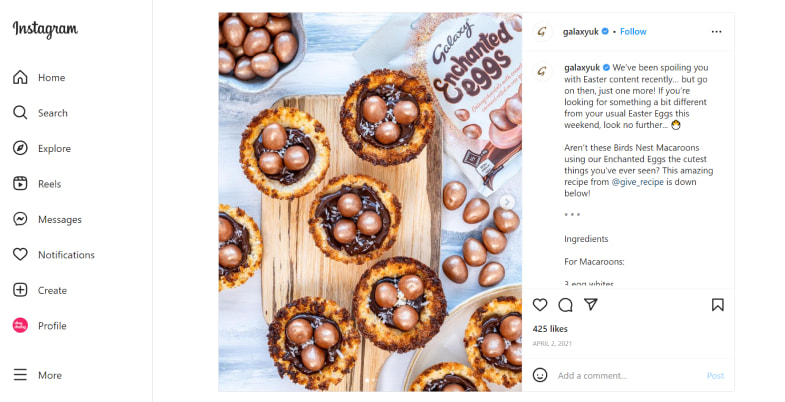Open comments via the speech bubble icon
The width and height of the screenshot is (785, 402).
(565, 305)
